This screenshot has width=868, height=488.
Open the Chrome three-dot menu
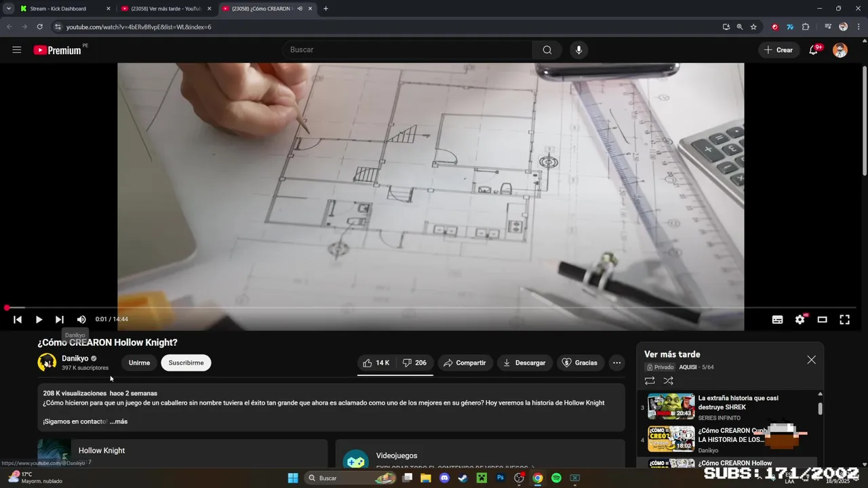(x=858, y=27)
